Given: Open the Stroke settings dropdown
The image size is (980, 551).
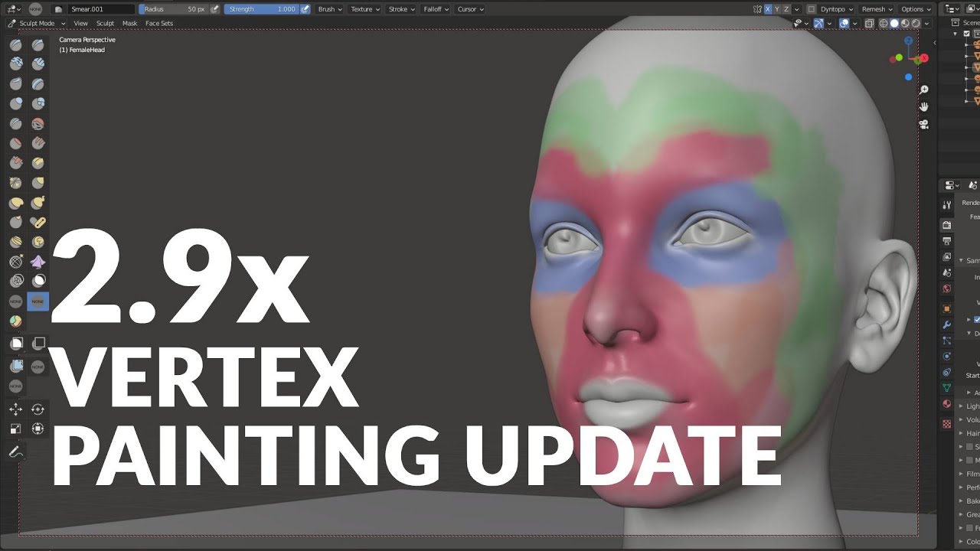Looking at the screenshot, I should click(401, 9).
